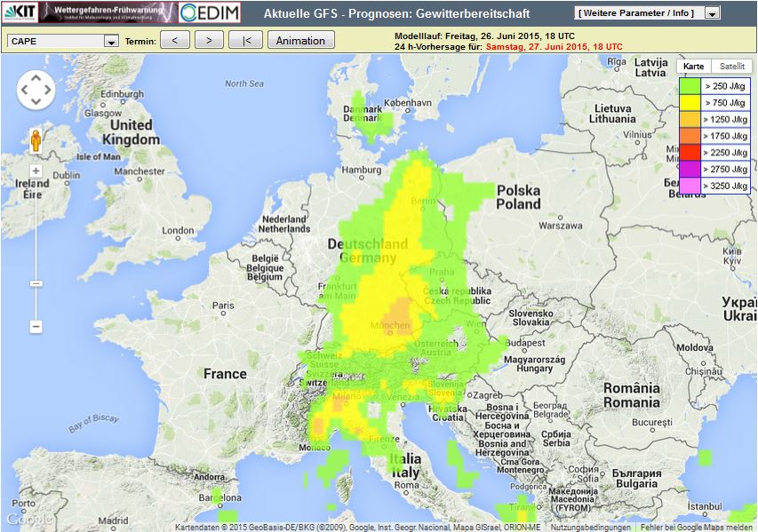Click the Zagreb city label

[488, 394]
